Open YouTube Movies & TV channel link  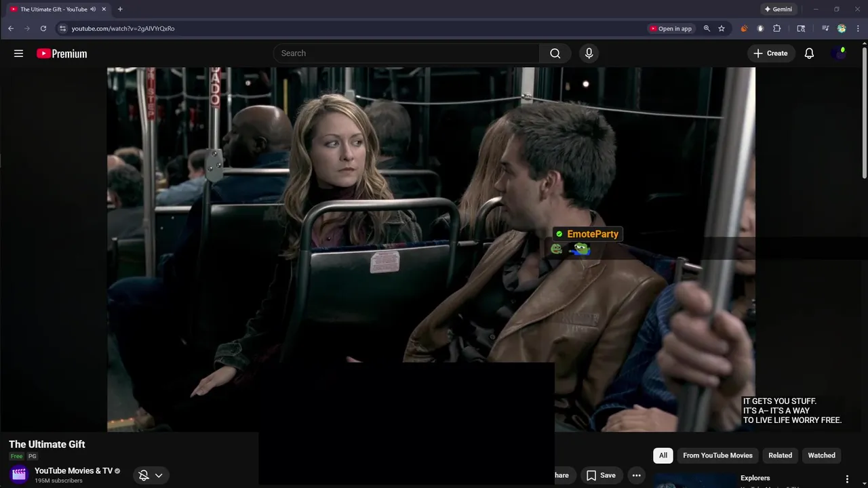(73, 471)
